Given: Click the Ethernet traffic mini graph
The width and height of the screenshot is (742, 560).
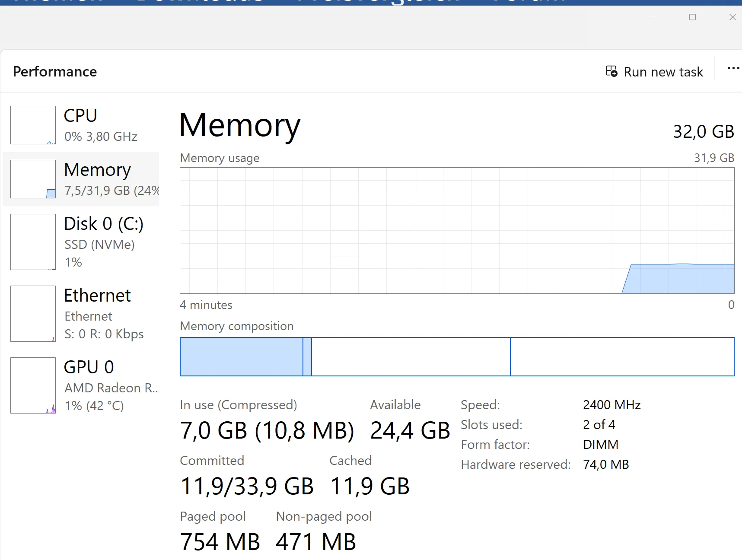Looking at the screenshot, I should click(33, 314).
